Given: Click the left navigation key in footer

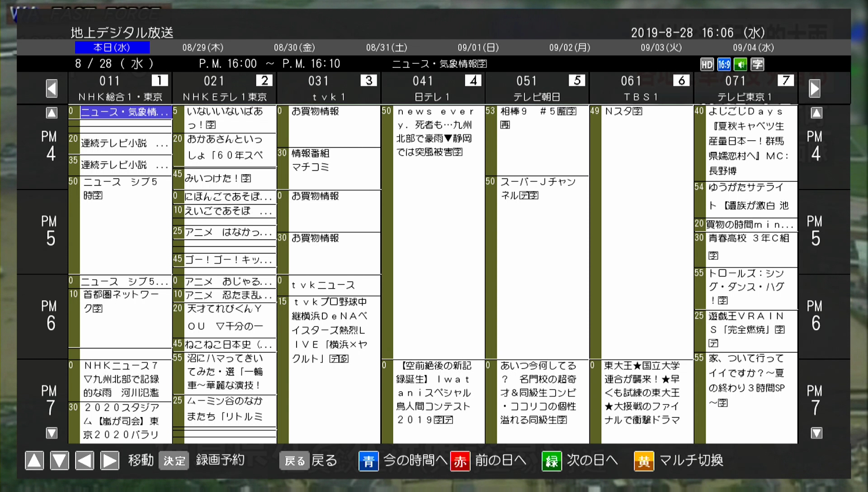Looking at the screenshot, I should [x=84, y=460].
